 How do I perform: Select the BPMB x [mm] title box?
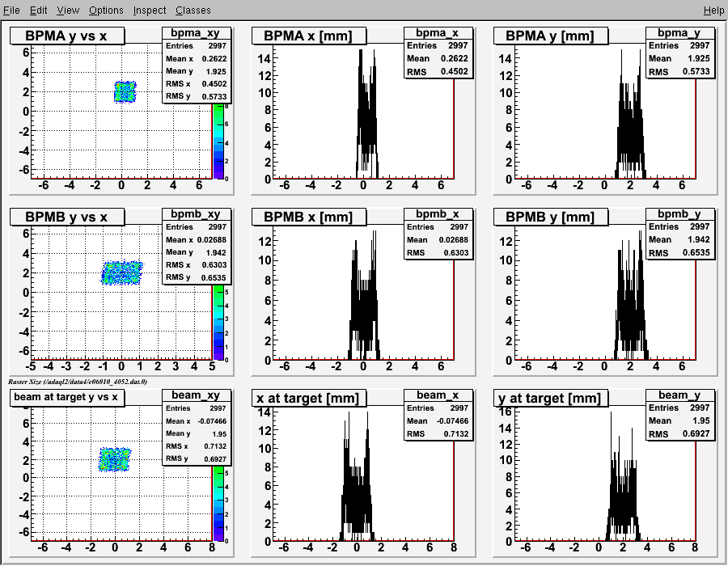(x=308, y=217)
